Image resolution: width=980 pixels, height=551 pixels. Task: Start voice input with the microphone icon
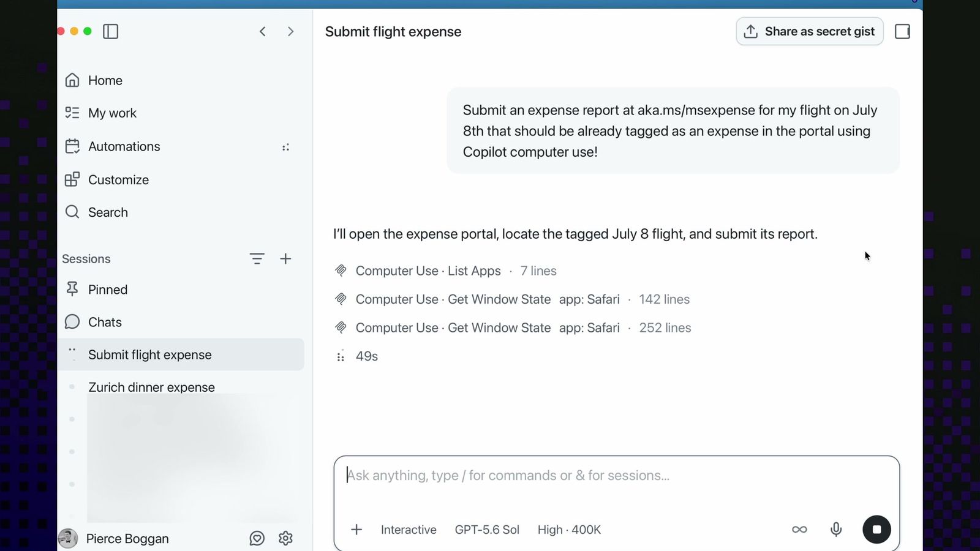pos(836,530)
